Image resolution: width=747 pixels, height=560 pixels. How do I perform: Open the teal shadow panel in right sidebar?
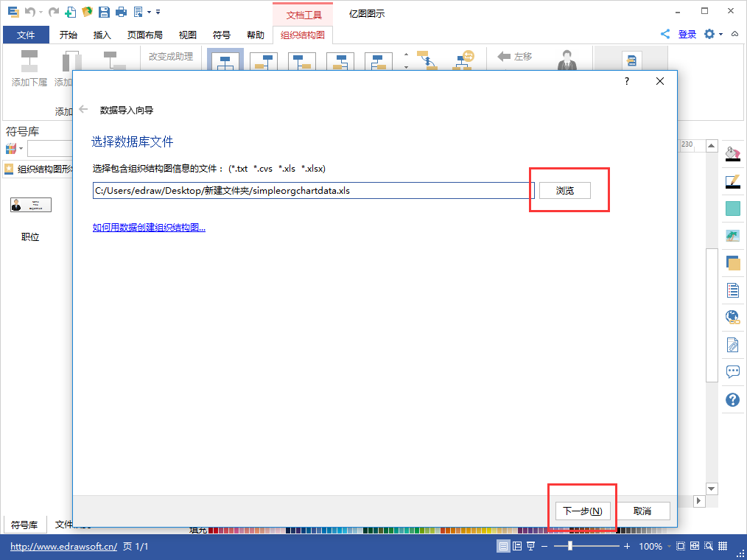733,209
